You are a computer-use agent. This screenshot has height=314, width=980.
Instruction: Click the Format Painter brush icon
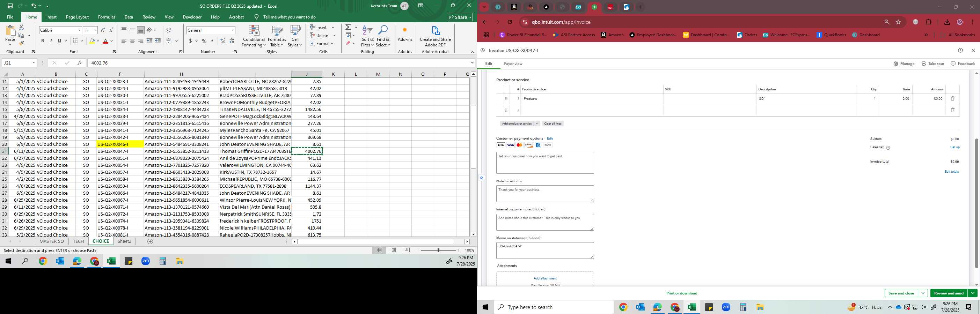point(22,43)
